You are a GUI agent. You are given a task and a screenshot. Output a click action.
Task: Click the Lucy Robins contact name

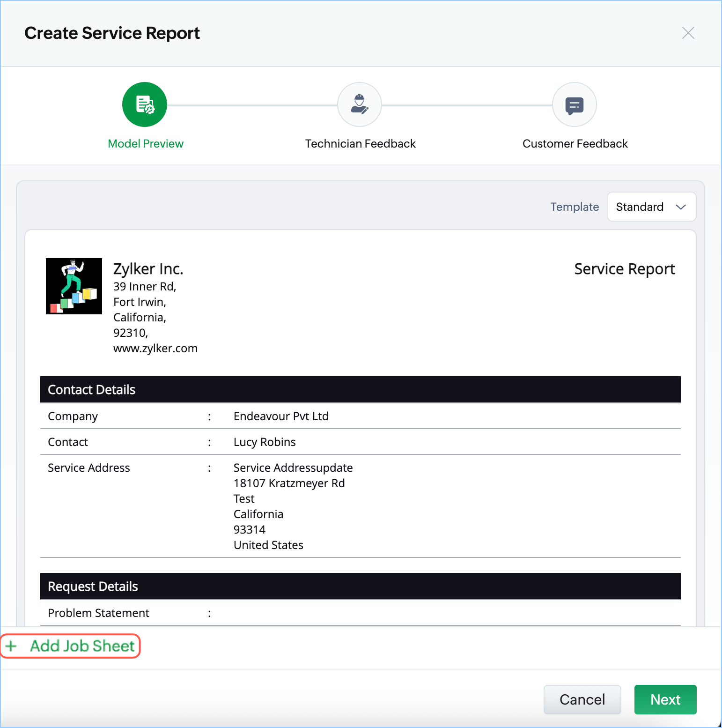coord(265,442)
